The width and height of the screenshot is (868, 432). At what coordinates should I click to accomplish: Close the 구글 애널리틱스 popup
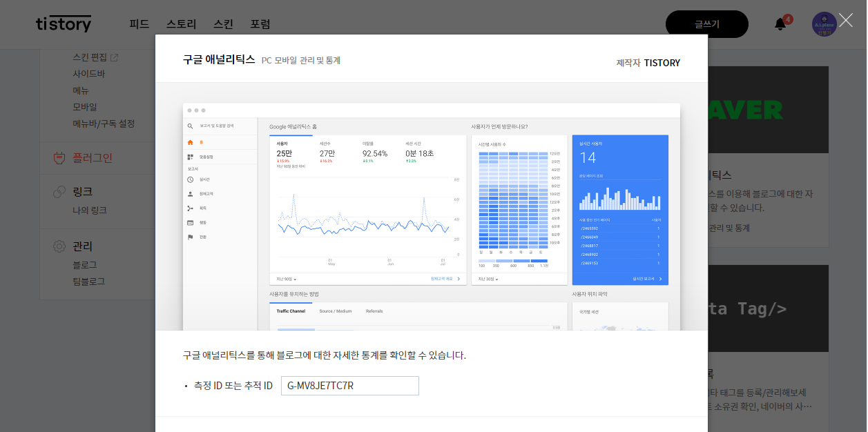(x=846, y=20)
